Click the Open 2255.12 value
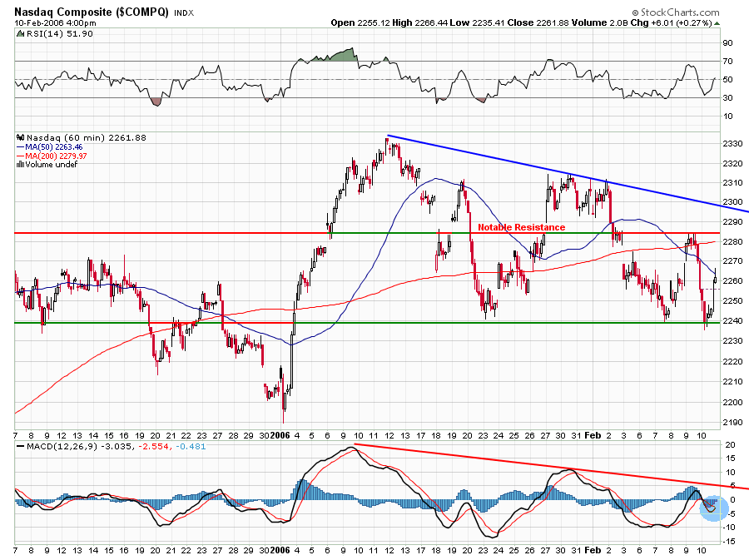 (x=360, y=23)
